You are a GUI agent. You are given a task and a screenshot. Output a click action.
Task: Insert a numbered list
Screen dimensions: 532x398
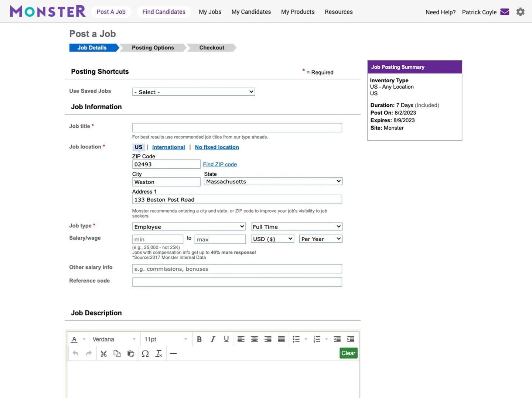(x=317, y=339)
